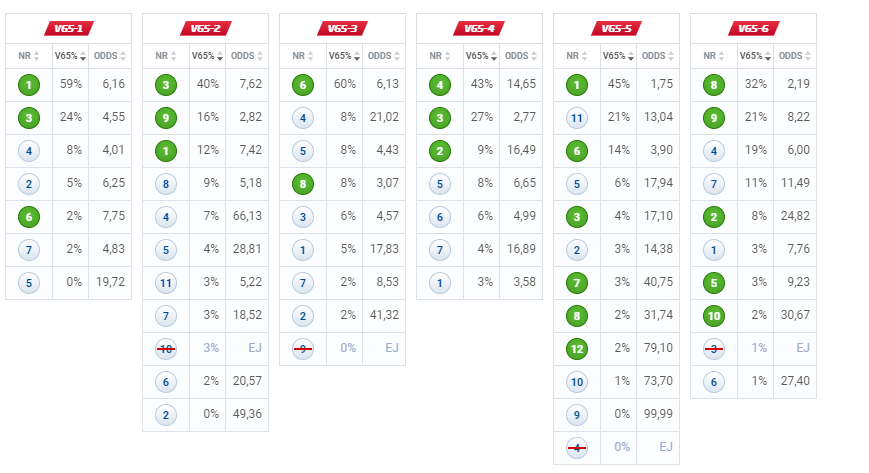Sort V65-5 by V65% column
Image resolution: width=869 pixels, height=473 pixels.
[618, 56]
